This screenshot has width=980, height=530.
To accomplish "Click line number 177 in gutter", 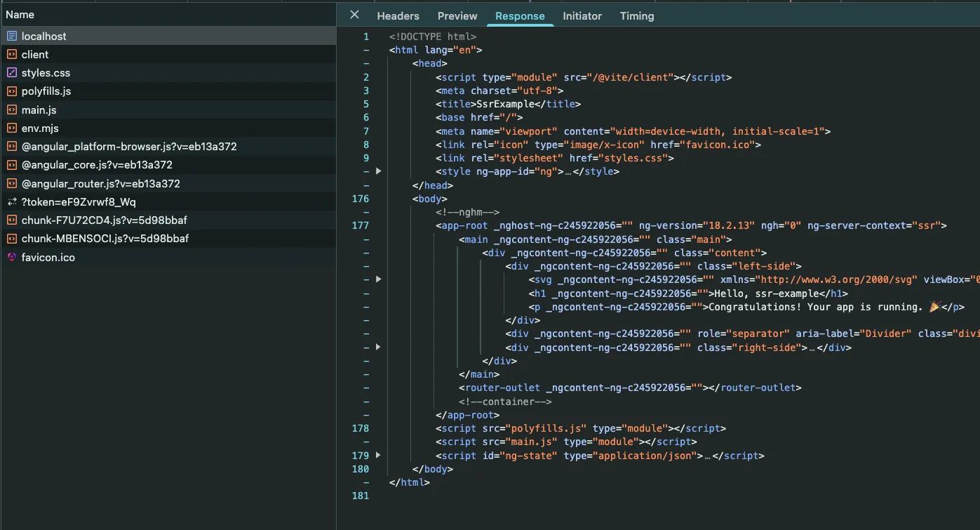I will pyautogui.click(x=361, y=225).
